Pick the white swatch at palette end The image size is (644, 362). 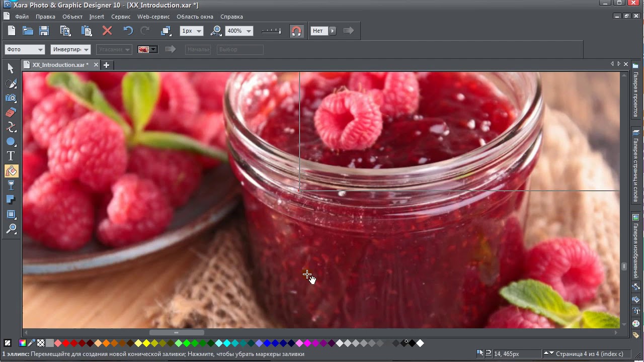420,343
